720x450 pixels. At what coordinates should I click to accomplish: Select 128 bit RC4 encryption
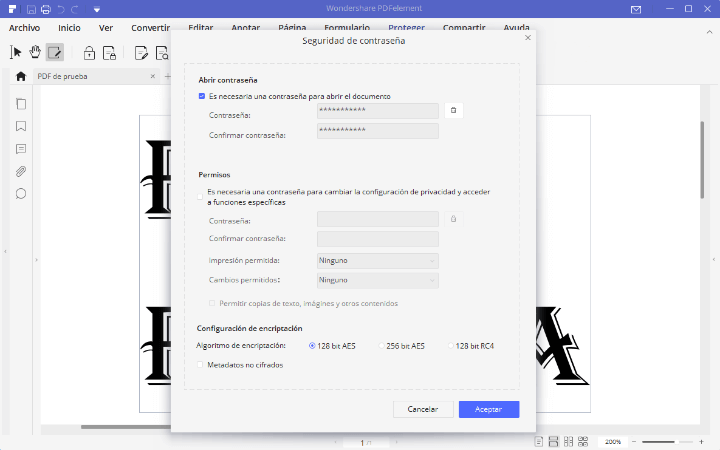[x=450, y=346]
